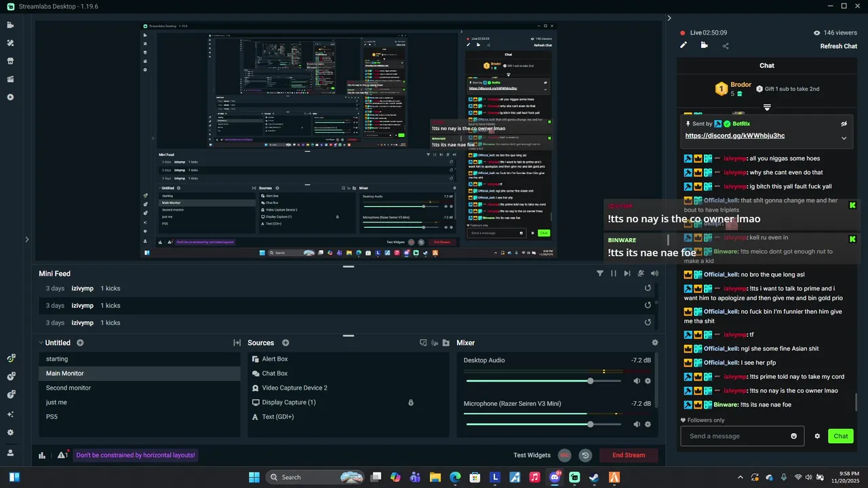Select the Main Monitor scene
868x488 pixels.
[139, 373]
